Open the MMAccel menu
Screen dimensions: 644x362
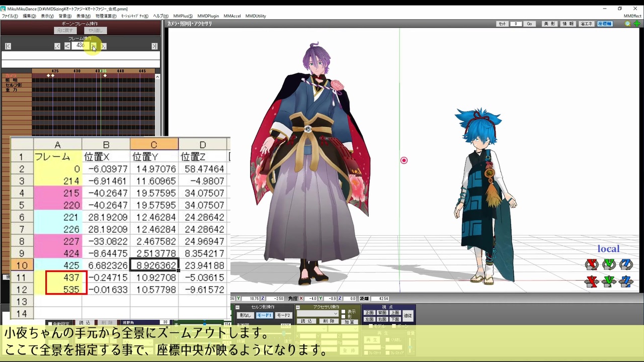[232, 16]
